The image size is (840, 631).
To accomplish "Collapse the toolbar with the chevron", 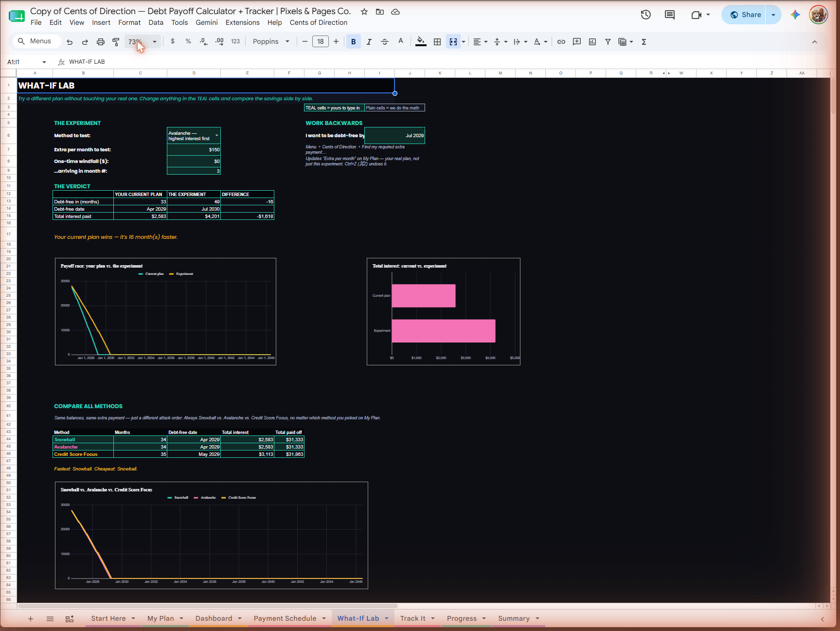I will point(815,42).
